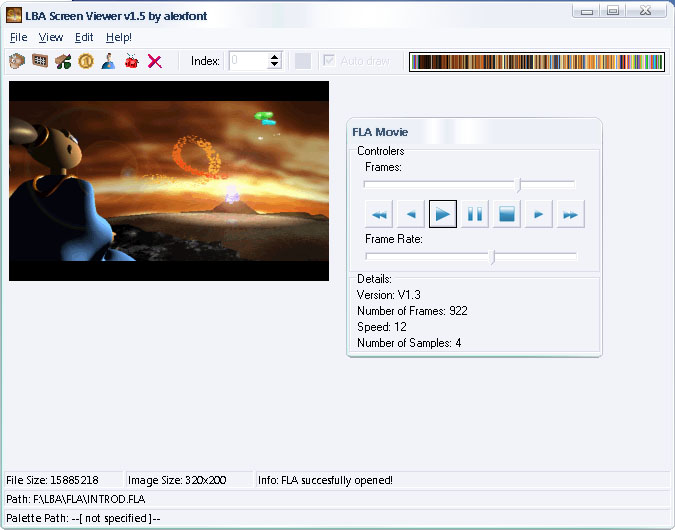Image resolution: width=675 pixels, height=530 pixels.
Task: Click the pink X close-file icon
Action: [x=155, y=61]
